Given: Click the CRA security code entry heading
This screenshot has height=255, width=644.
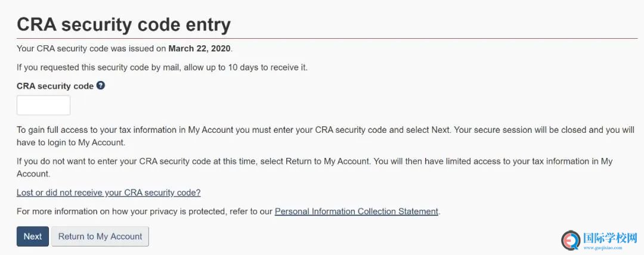Looking at the screenshot, I should tap(123, 24).
